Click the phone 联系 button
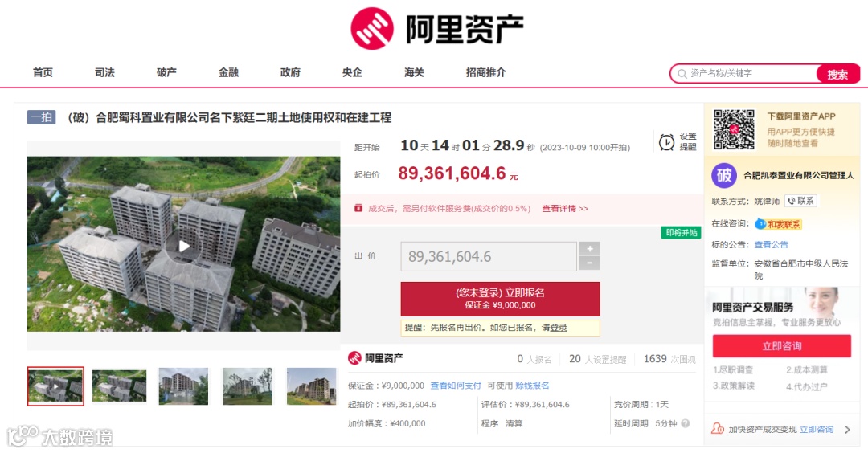868x453 pixels. point(800,202)
